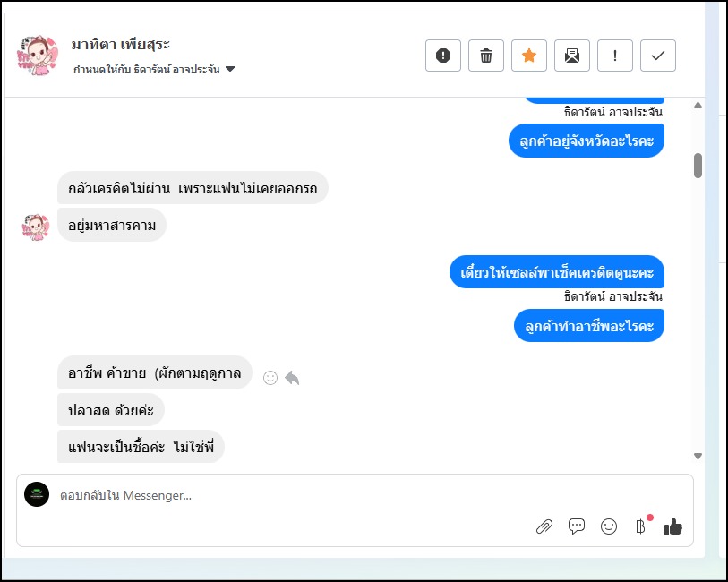Click customer profile picture in header
728x582 pixels.
point(37,56)
